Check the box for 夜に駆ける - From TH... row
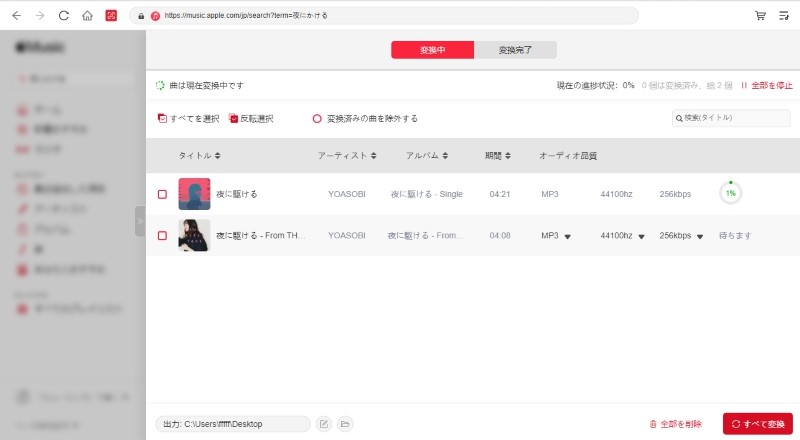This screenshot has height=440, width=800. 162,235
